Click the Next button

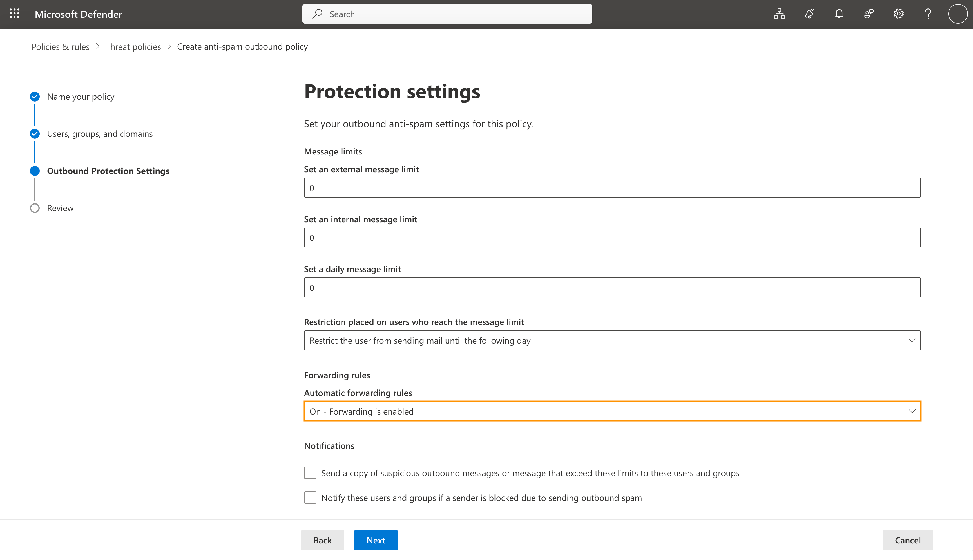376,540
